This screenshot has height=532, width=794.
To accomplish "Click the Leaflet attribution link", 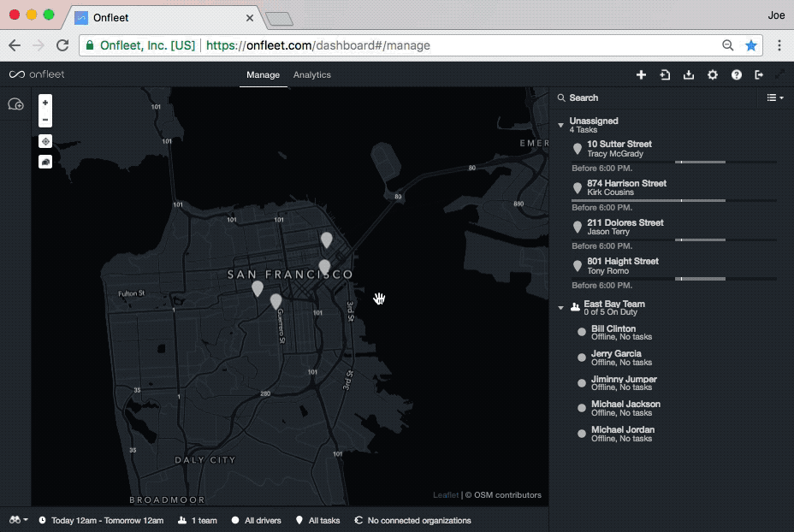I will pos(446,495).
